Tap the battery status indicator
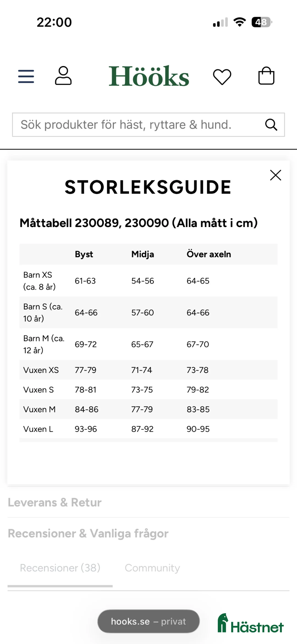This screenshot has width=297, height=644. point(261,22)
